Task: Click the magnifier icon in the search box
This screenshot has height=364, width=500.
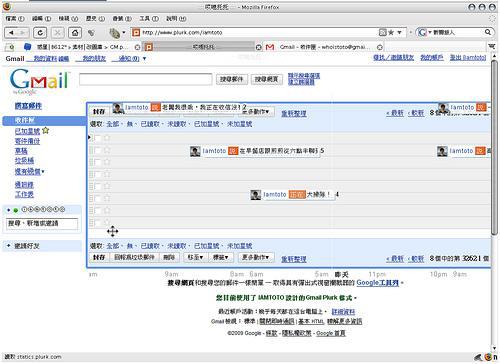Action: [487, 32]
